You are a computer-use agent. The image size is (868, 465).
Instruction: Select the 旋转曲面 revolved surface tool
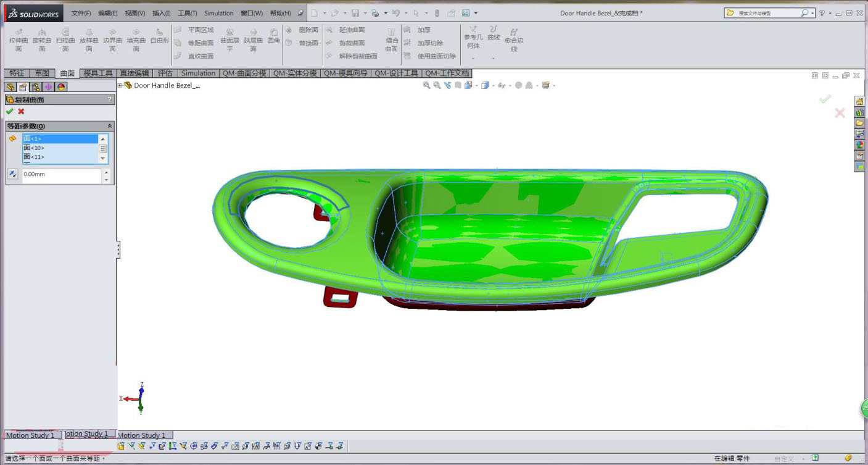(x=42, y=40)
